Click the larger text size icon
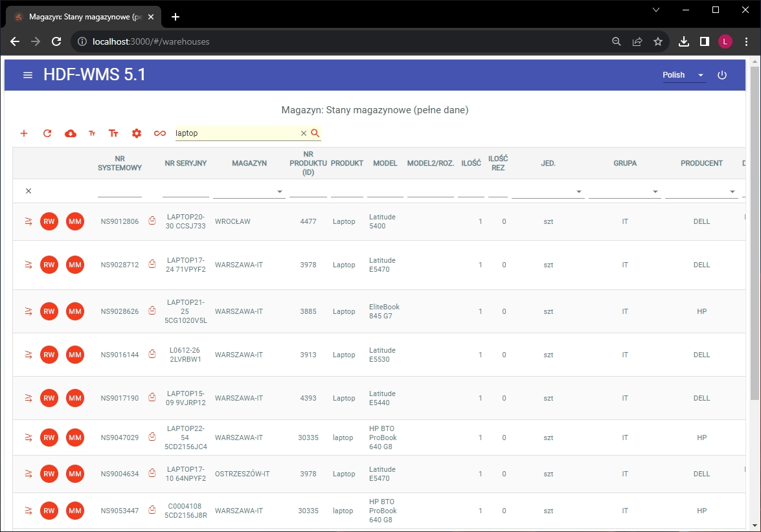 pos(113,133)
